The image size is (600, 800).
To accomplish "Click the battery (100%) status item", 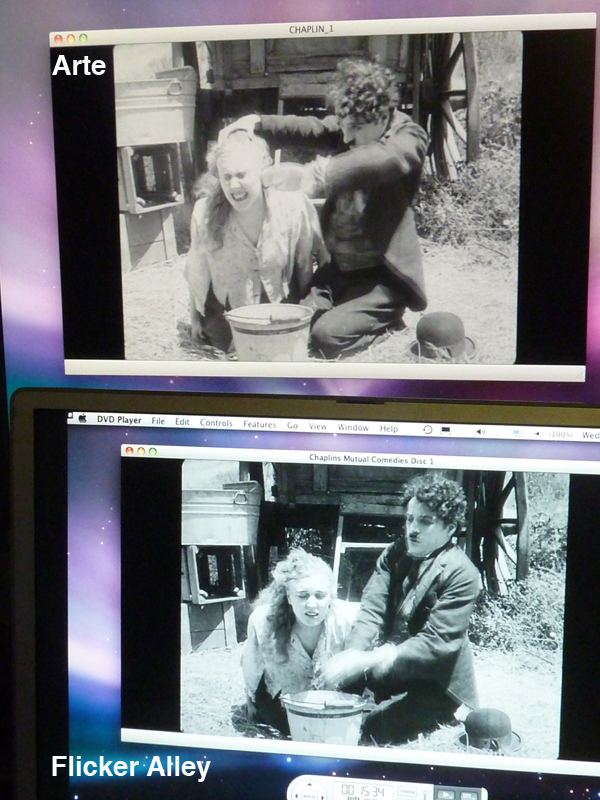I will click(561, 434).
